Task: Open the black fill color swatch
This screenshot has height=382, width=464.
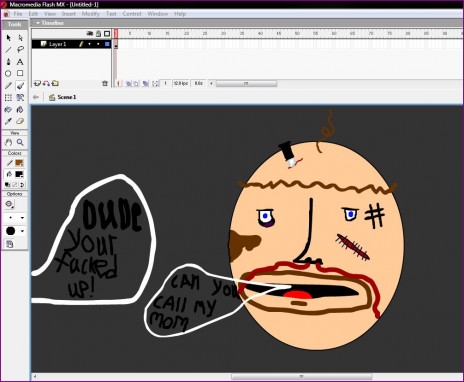Action: (19, 174)
